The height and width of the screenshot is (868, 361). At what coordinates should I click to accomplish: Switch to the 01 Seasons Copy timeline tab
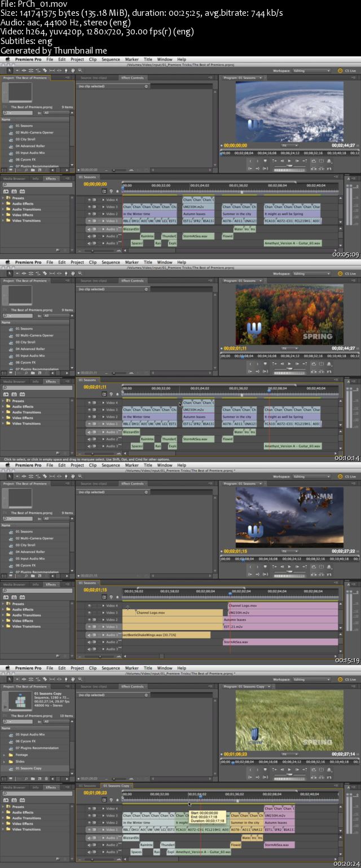116,786
